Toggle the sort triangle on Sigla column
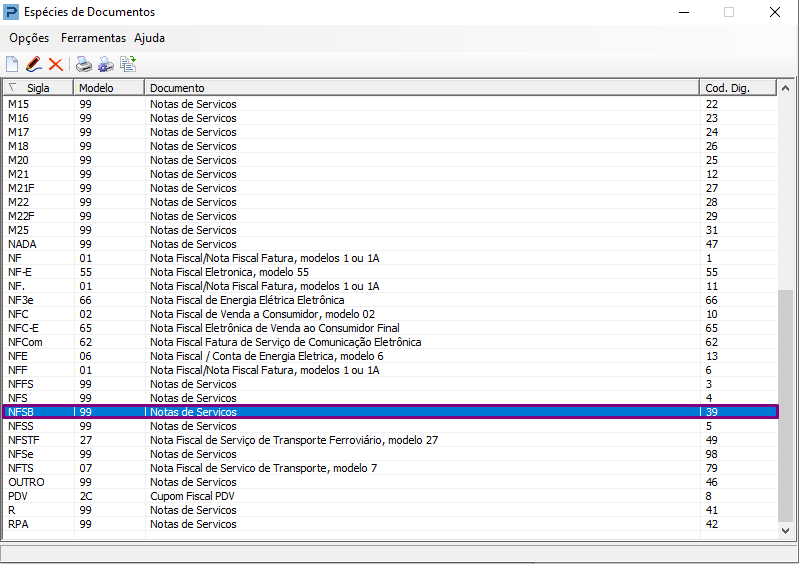Screen dimensions: 799x564 [x=13, y=87]
